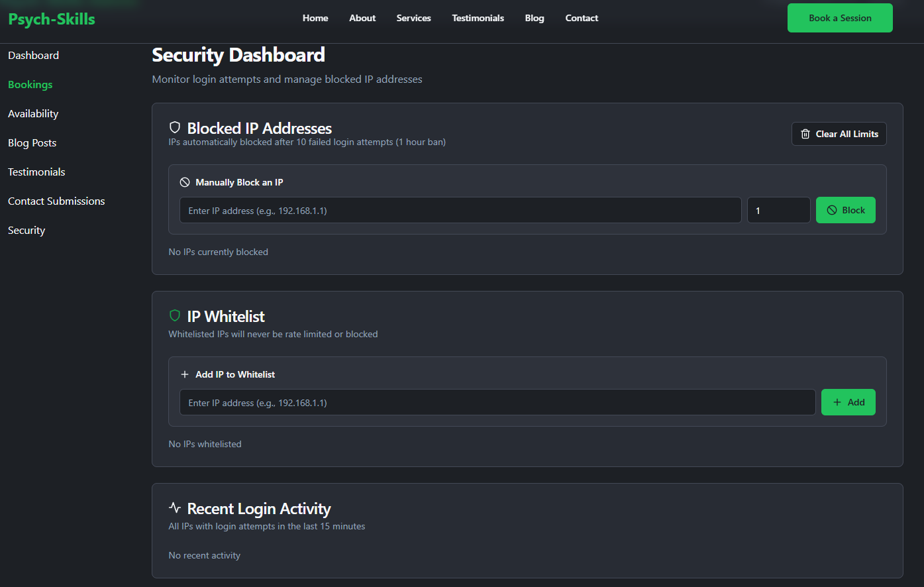Open Contact Submissions in the sidebar
This screenshot has width=924, height=587.
(56, 201)
